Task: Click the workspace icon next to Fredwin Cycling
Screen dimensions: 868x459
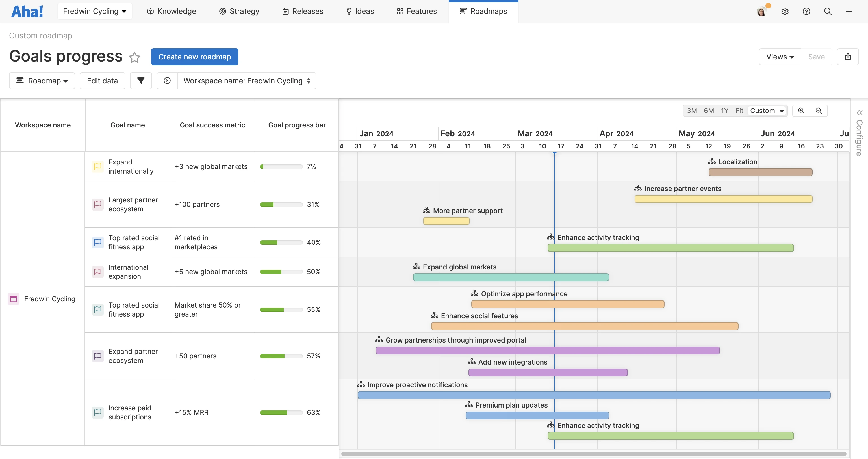Action: pos(14,298)
